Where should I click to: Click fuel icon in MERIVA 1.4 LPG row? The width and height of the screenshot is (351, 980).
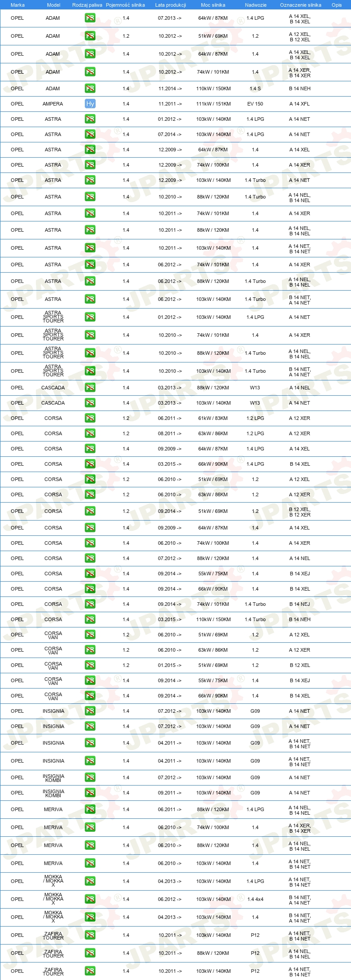90,809
